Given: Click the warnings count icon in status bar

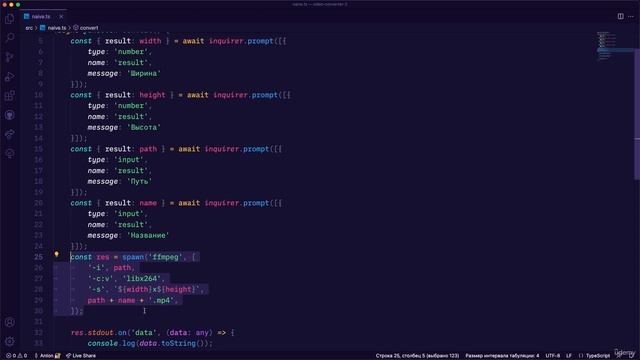Looking at the screenshot, I should click(20, 356).
